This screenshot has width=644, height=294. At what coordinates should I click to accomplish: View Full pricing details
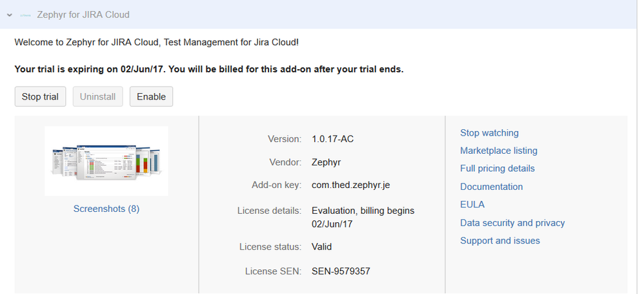[x=497, y=169]
